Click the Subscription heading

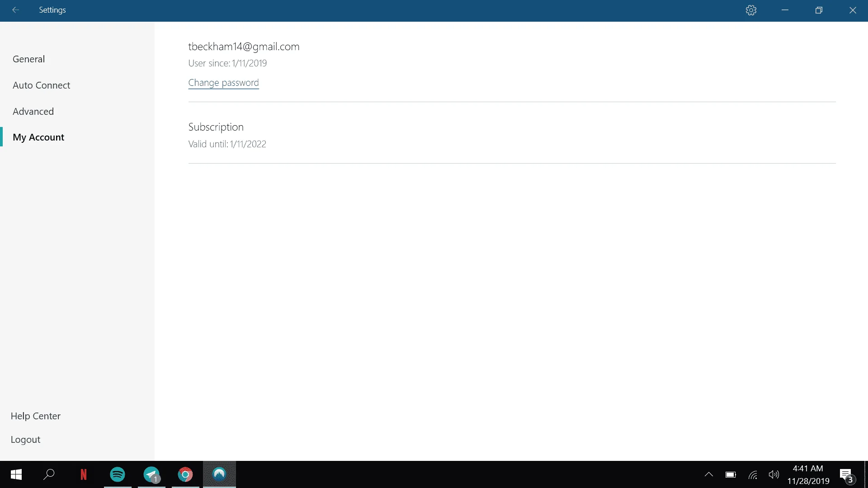tap(216, 127)
